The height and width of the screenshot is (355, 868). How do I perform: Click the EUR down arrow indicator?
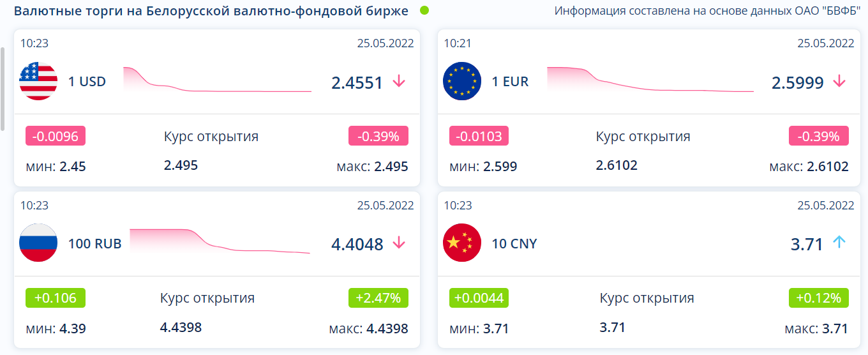click(x=839, y=81)
